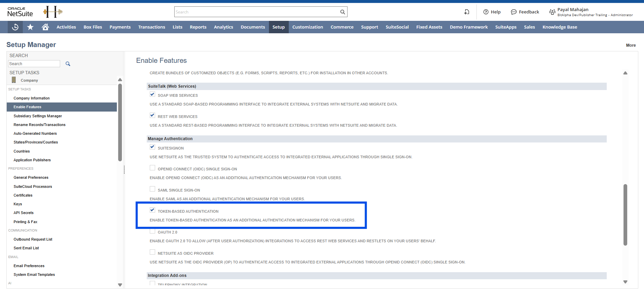Image resolution: width=644 pixels, height=293 pixels.
Task: Click sidebar scroll up arrow
Action: 120,80
